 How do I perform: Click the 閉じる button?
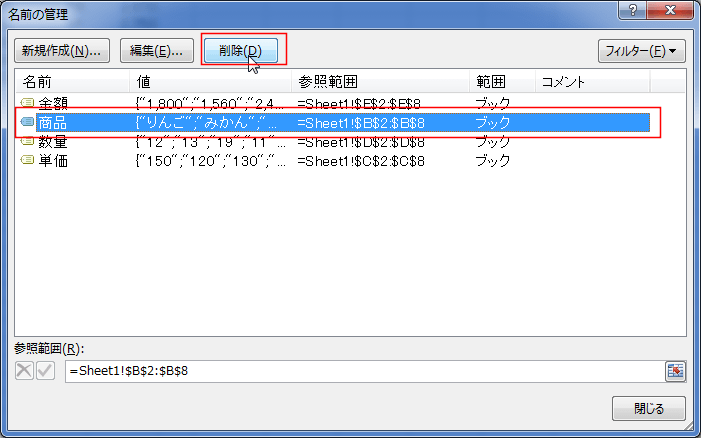[649, 409]
